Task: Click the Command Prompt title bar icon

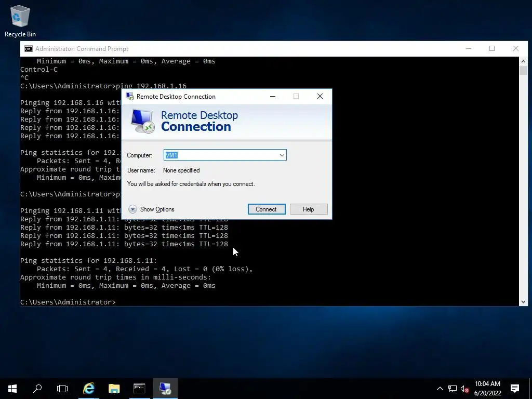Action: [29, 49]
